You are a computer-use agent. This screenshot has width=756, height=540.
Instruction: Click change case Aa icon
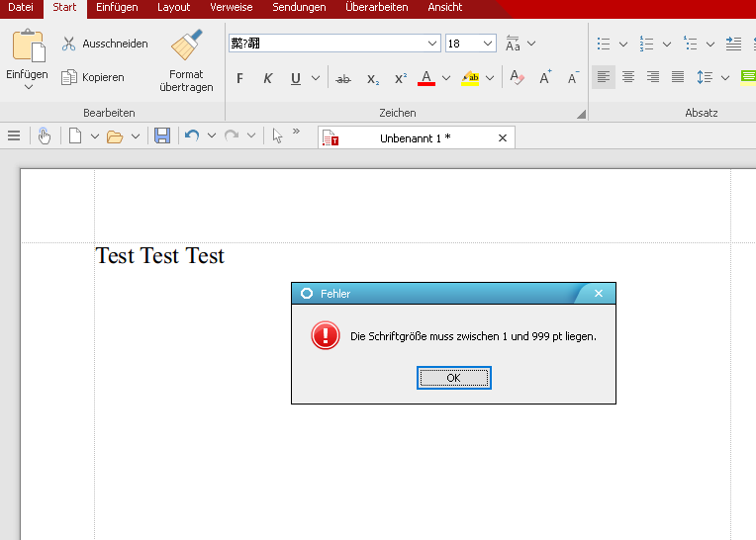(513, 44)
